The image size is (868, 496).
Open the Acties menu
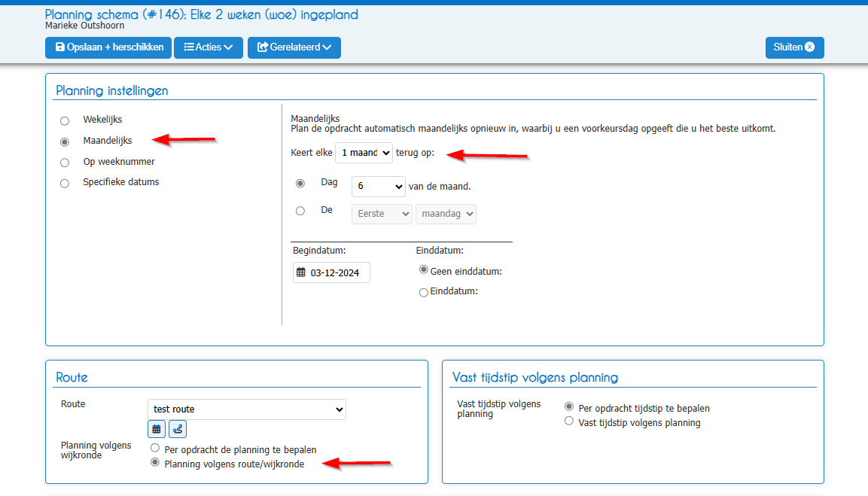pyautogui.click(x=208, y=47)
